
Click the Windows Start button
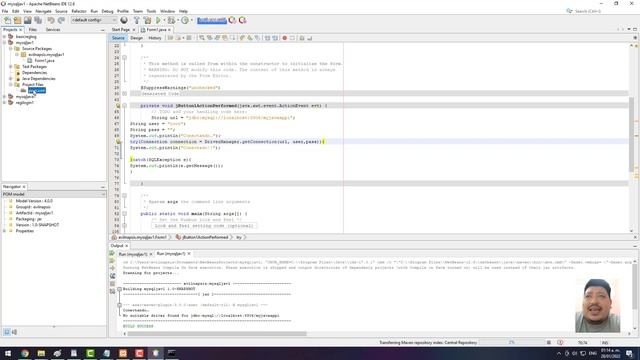pyautogui.click(x=8, y=353)
